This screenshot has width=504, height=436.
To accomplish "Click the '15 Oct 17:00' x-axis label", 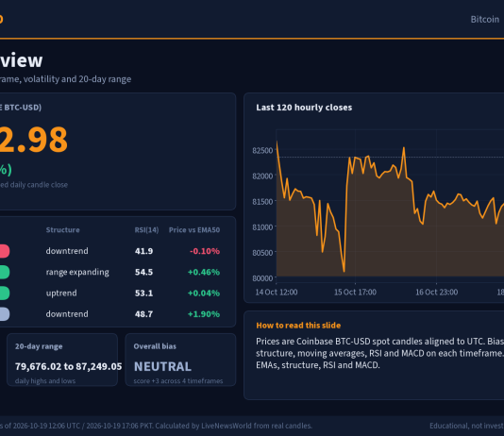I will point(355,292).
